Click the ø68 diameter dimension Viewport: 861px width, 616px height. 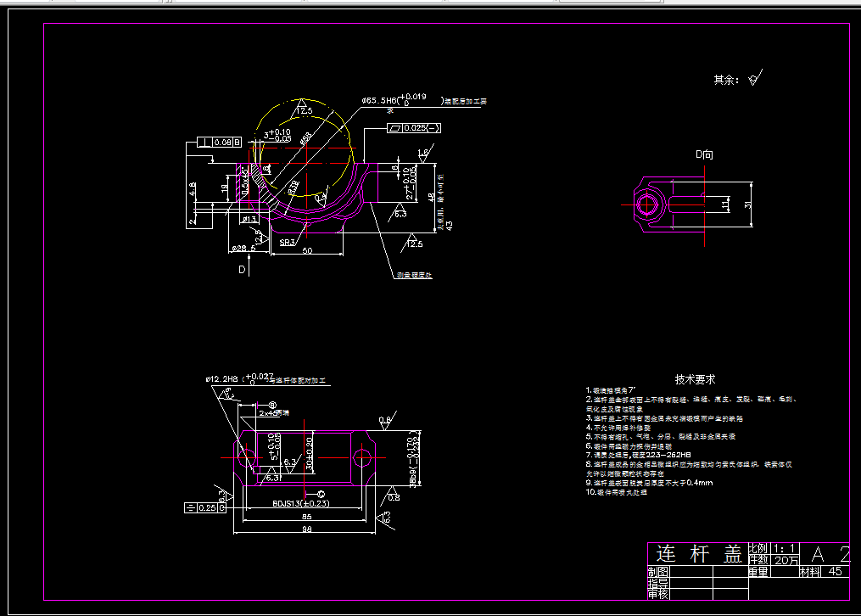click(306, 137)
